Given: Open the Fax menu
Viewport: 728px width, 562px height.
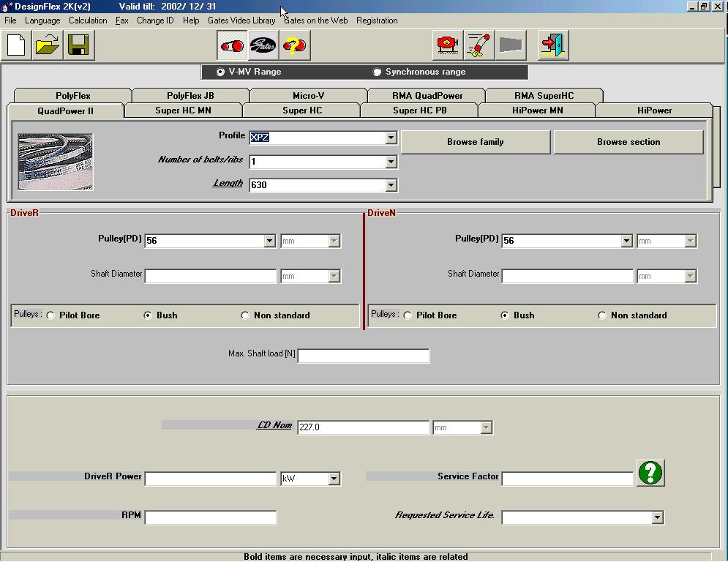Looking at the screenshot, I should (121, 20).
